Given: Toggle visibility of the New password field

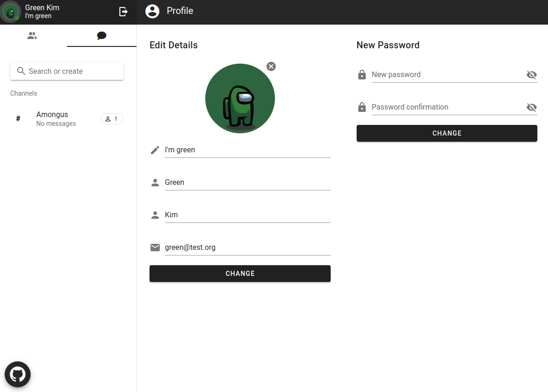Looking at the screenshot, I should click(532, 75).
